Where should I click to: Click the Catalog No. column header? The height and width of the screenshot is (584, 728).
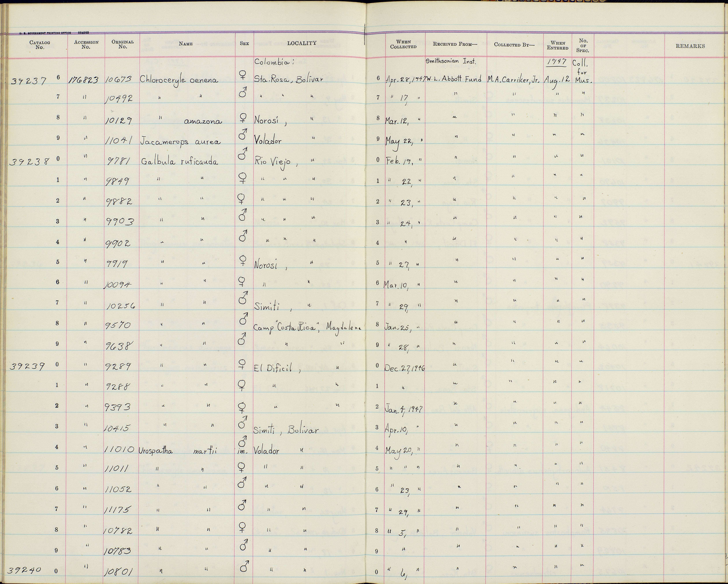pyautogui.click(x=40, y=45)
